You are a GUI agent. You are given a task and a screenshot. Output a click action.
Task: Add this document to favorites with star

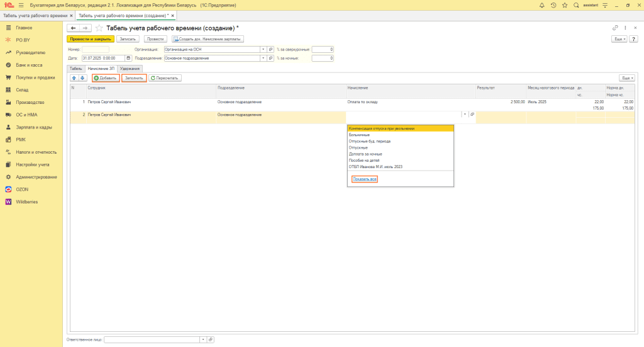coord(99,28)
